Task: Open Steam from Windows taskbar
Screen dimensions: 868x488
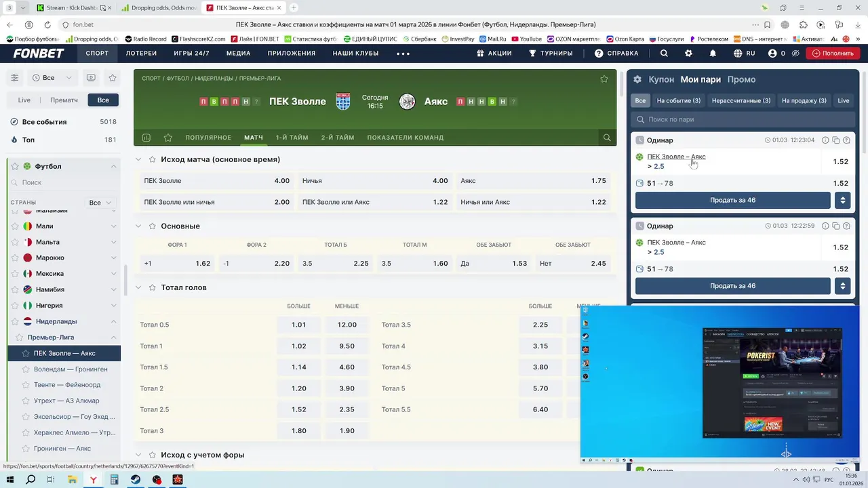Action: point(136,479)
